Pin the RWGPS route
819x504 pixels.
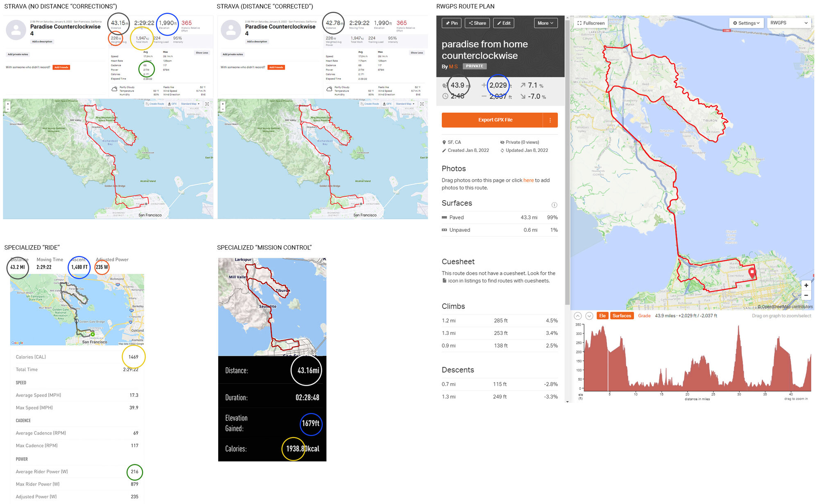coord(452,23)
